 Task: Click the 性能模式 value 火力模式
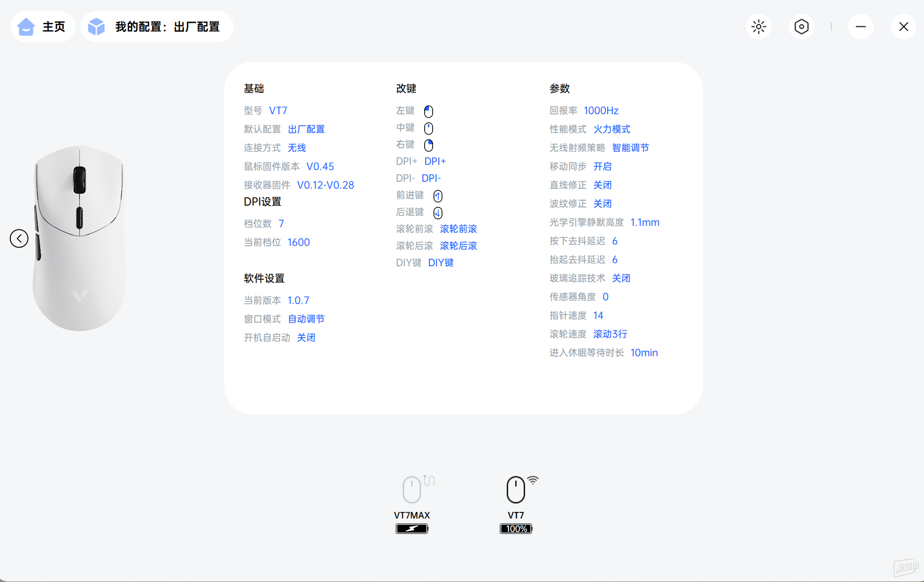click(612, 129)
